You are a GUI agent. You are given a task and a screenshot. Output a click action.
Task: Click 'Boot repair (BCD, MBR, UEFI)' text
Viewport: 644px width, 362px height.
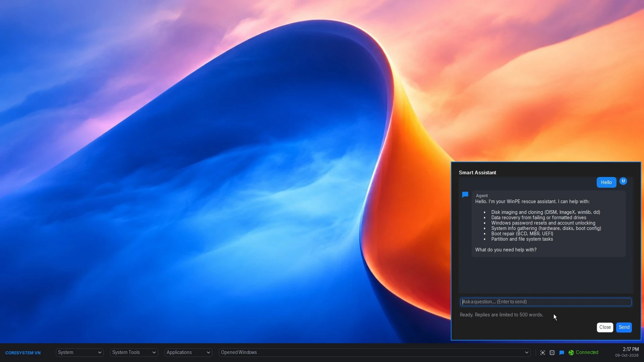click(x=522, y=234)
